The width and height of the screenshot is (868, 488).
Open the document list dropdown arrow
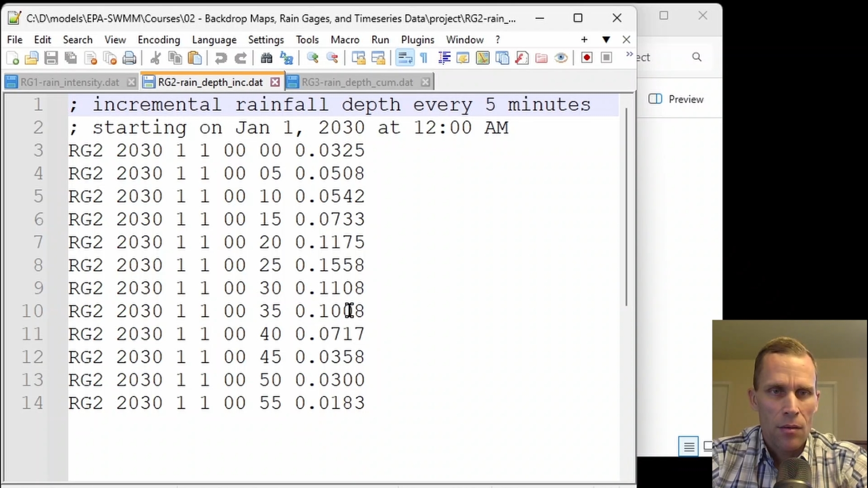(x=606, y=39)
